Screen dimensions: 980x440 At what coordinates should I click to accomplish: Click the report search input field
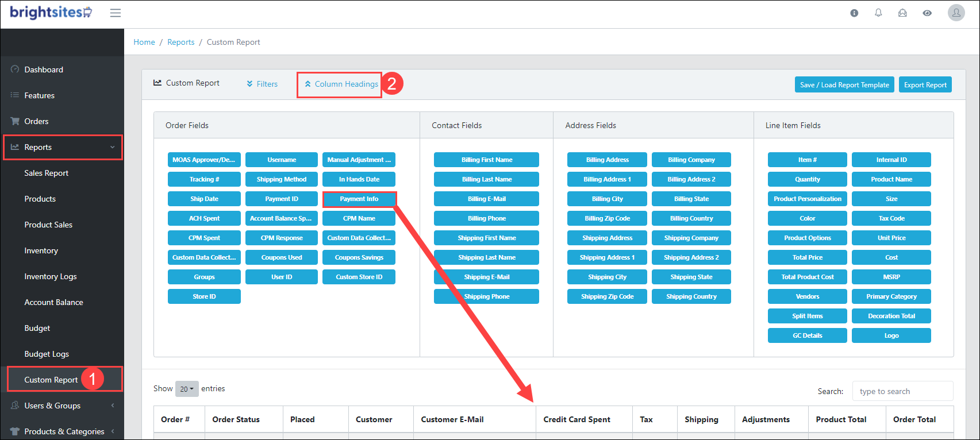point(902,391)
